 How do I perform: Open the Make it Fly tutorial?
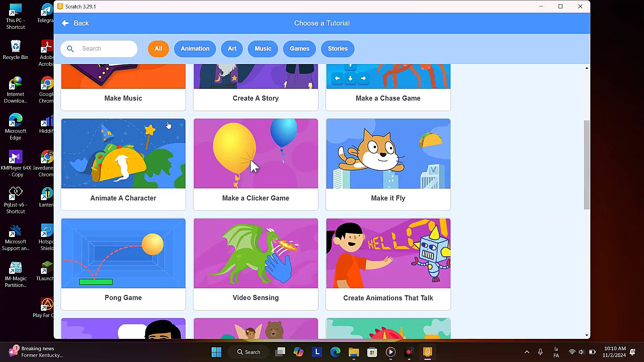388,164
